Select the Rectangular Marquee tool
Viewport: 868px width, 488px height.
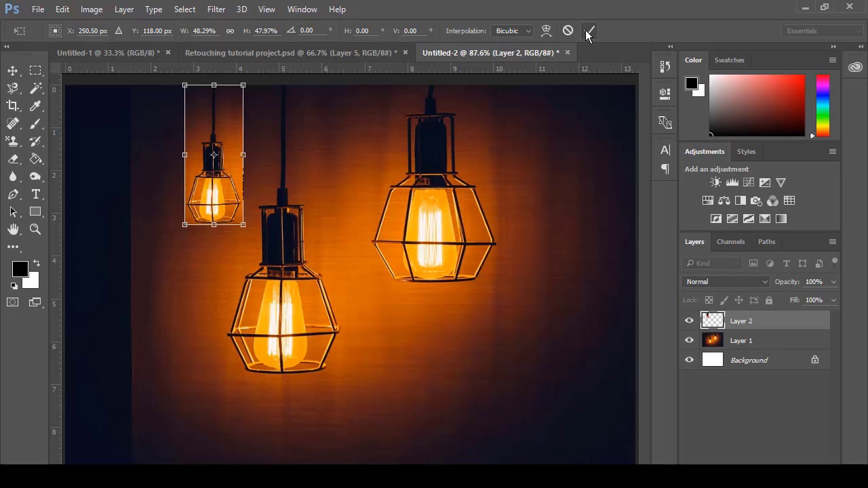35,70
